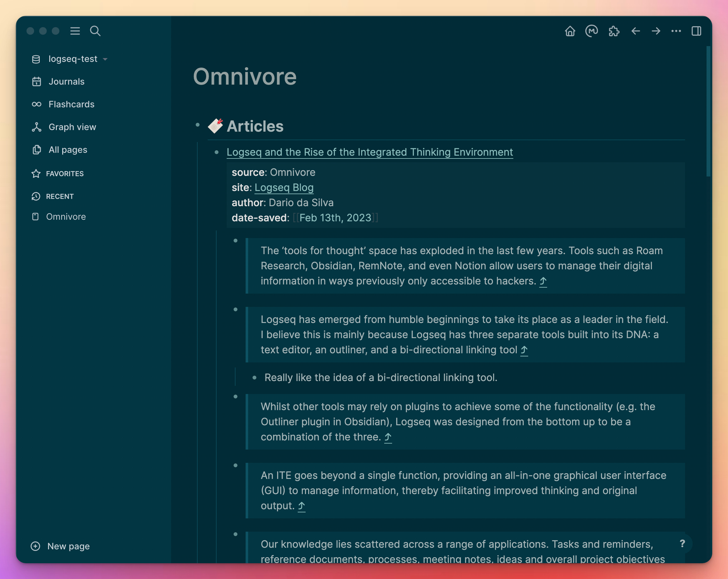Click the author value Dario da Silva

[301, 203]
